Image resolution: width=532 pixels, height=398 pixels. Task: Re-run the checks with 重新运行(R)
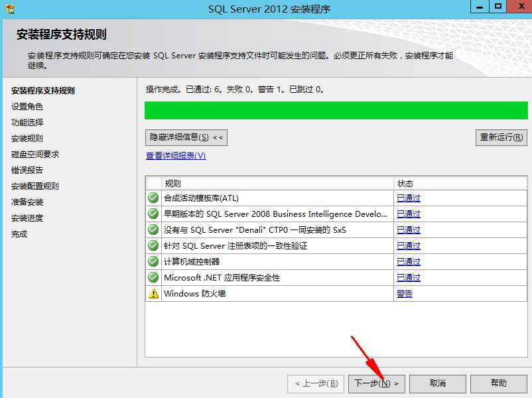501,137
